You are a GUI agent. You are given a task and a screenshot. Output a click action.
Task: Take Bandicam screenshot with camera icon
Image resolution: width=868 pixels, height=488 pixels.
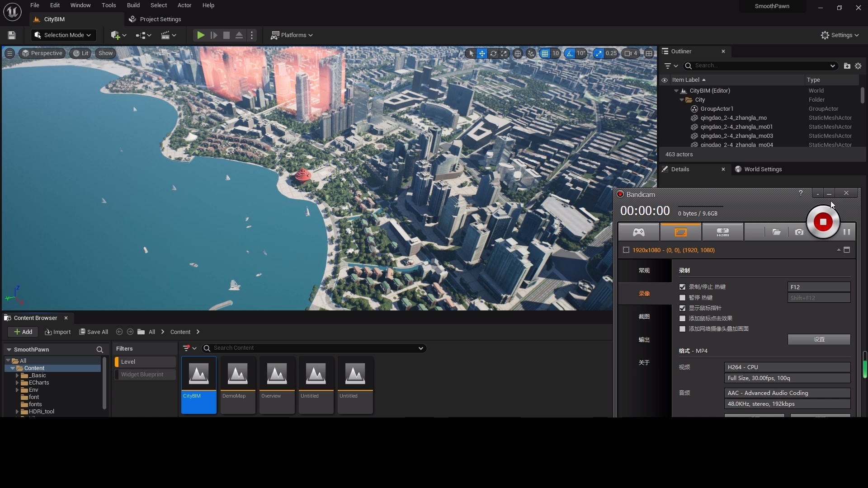pyautogui.click(x=799, y=232)
